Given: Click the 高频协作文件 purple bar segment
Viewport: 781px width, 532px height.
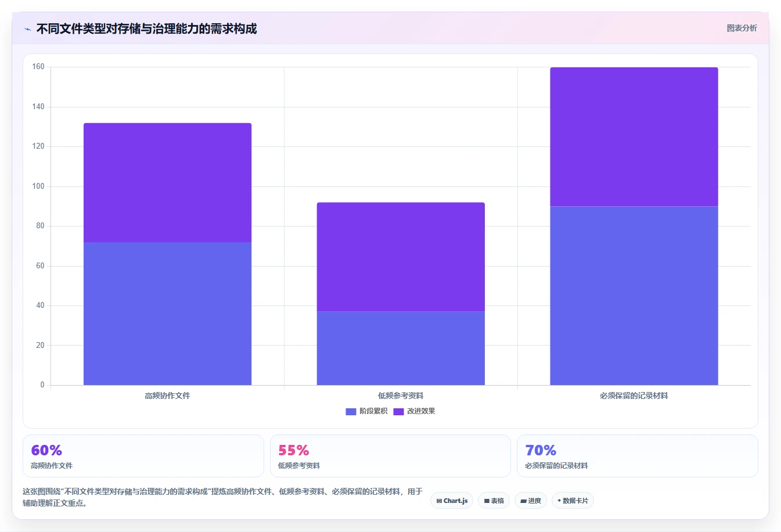Looking at the screenshot, I should click(167, 182).
